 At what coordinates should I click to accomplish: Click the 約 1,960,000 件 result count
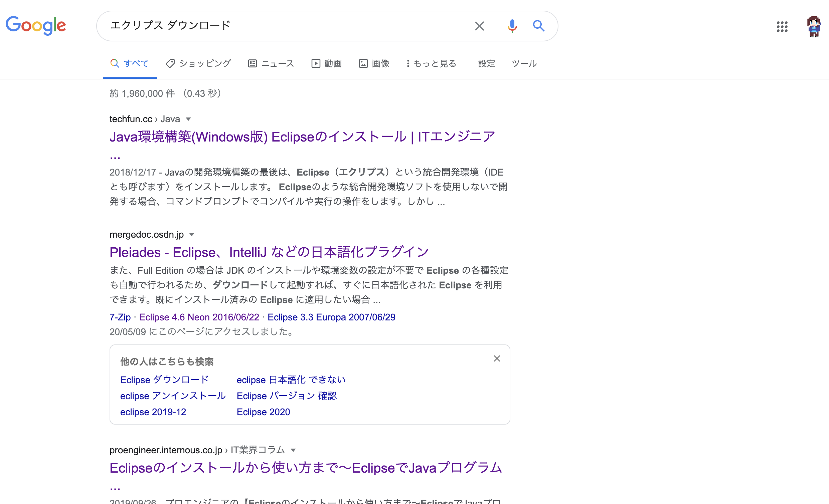click(x=142, y=93)
